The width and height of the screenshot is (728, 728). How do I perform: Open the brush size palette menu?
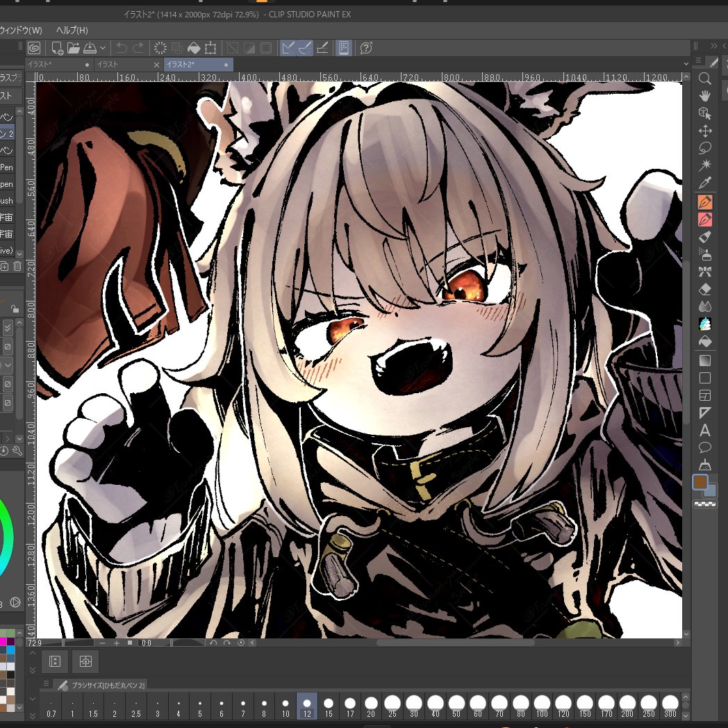click(x=46, y=684)
